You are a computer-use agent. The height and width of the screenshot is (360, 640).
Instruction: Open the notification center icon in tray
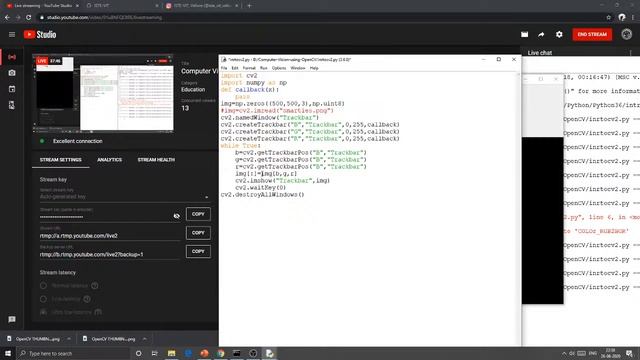629,353
